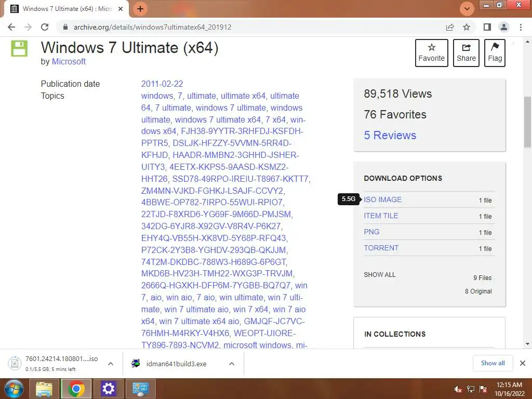Screen dimensions: 532x399
Task: Click the forward navigation arrow
Action: point(28,27)
